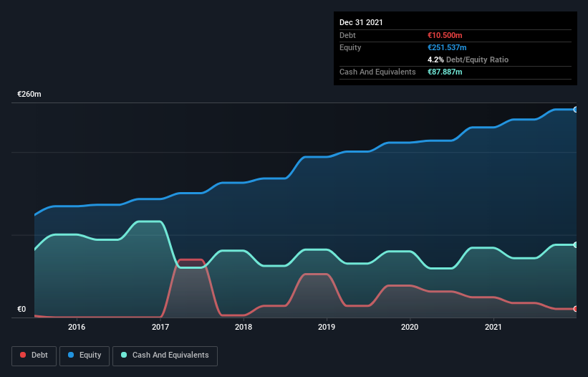Click the teal Cash legend dot
588x377 pixels.
(x=124, y=355)
